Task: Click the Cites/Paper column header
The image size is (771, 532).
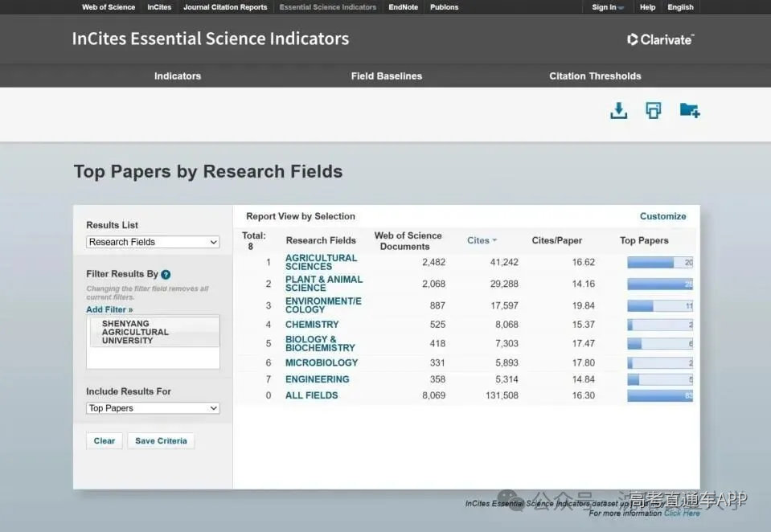Action: (x=556, y=240)
